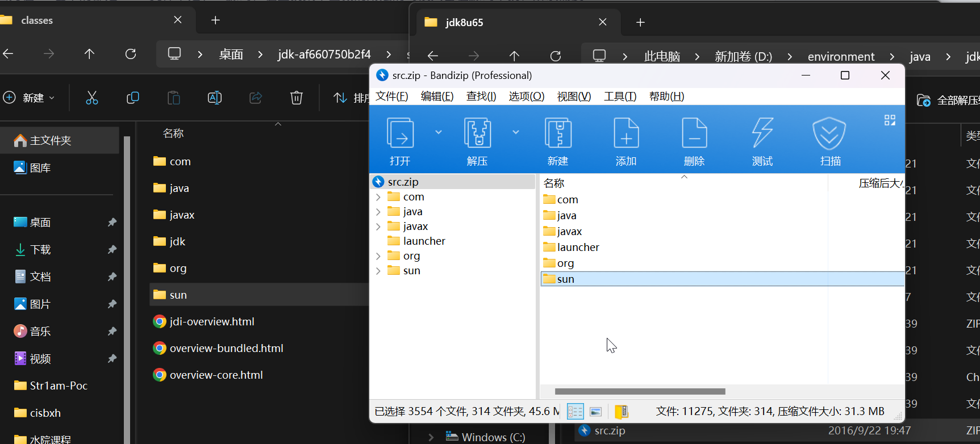Click the horizontal scrollbar in Bandizip file list
The image size is (980, 444).
tap(640, 391)
